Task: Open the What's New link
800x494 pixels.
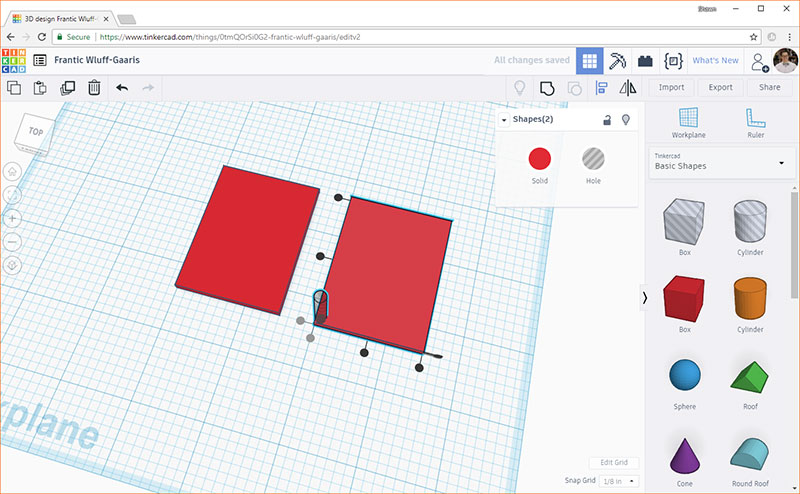Action: [715, 60]
